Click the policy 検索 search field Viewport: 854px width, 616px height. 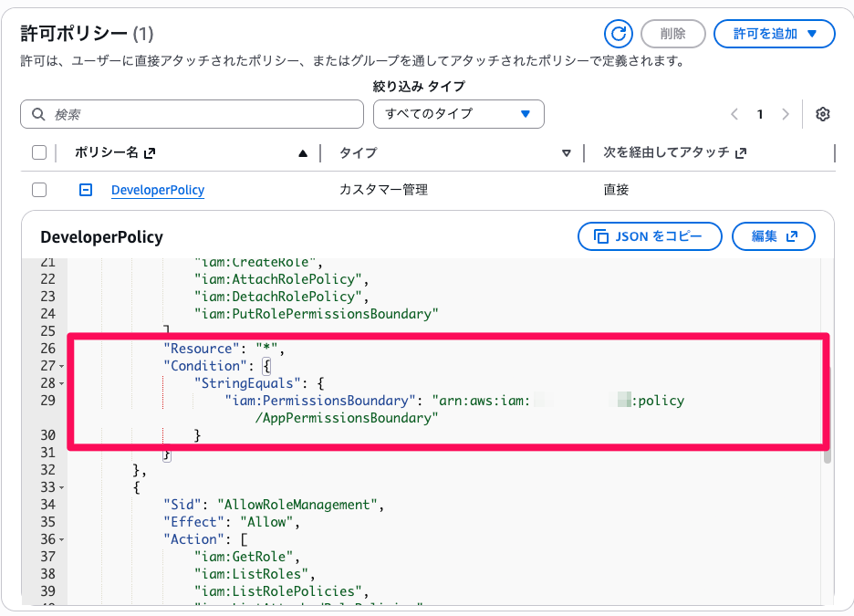(x=192, y=114)
